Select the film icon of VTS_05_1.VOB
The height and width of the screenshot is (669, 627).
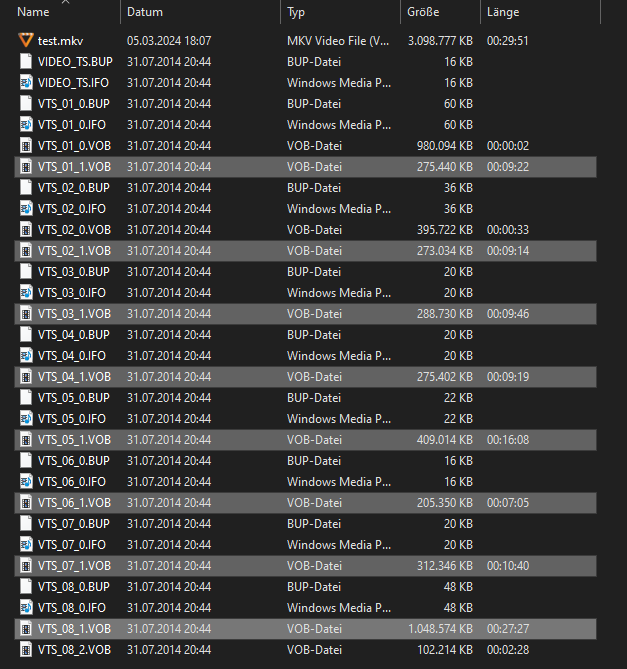[26, 439]
